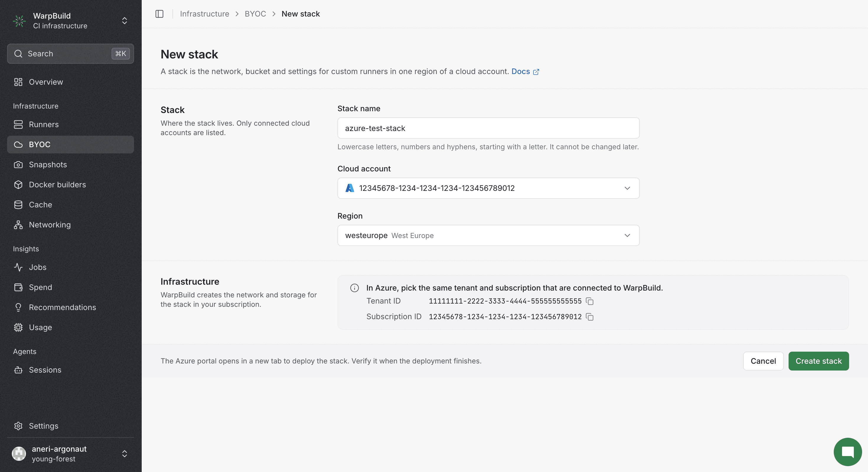
Task: Open the chat support bubble
Action: (x=847, y=452)
